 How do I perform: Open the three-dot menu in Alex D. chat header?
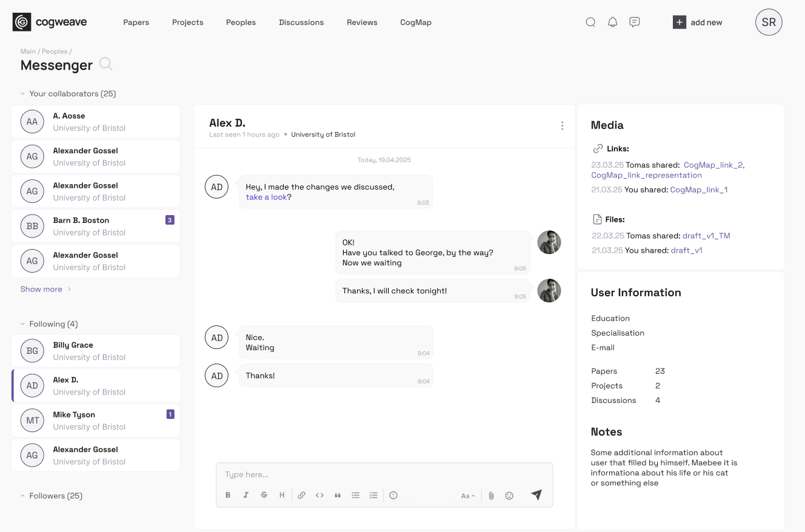(562, 126)
